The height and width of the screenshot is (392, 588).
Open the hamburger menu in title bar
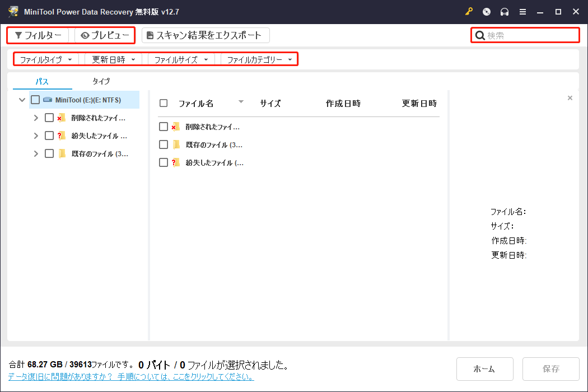pyautogui.click(x=522, y=11)
